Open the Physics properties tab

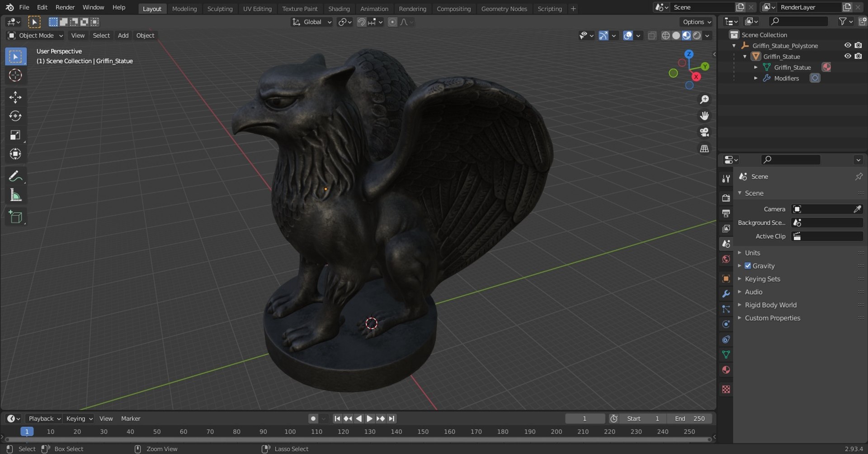(726, 324)
